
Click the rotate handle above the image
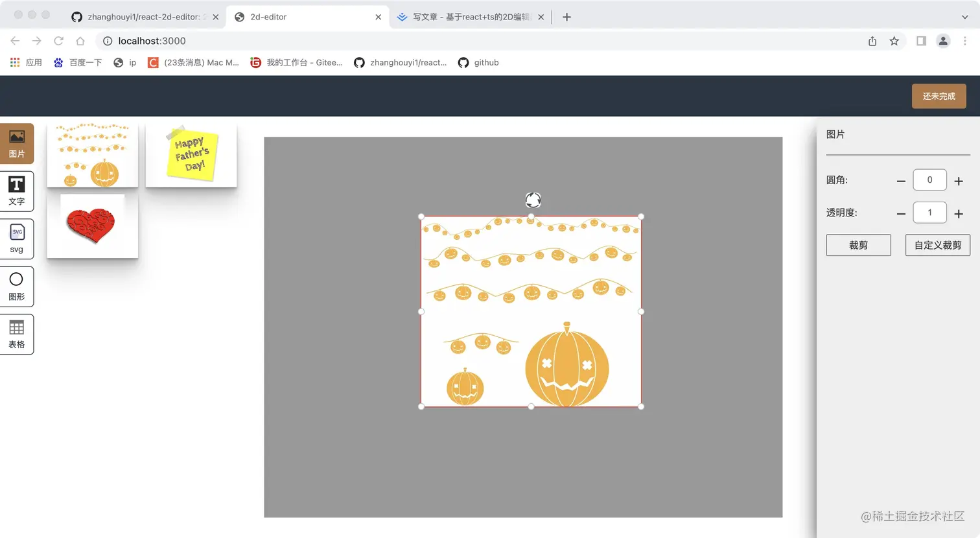coord(533,200)
